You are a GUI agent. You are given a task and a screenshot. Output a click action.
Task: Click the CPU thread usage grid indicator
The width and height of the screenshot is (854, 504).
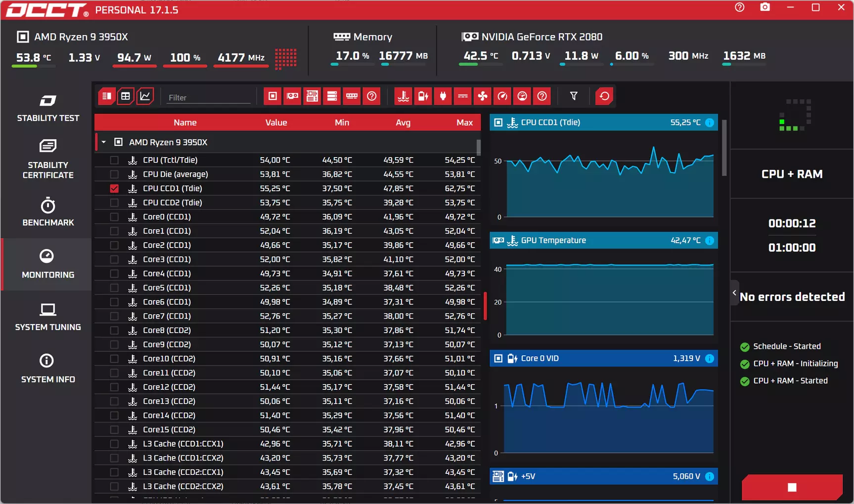286,59
